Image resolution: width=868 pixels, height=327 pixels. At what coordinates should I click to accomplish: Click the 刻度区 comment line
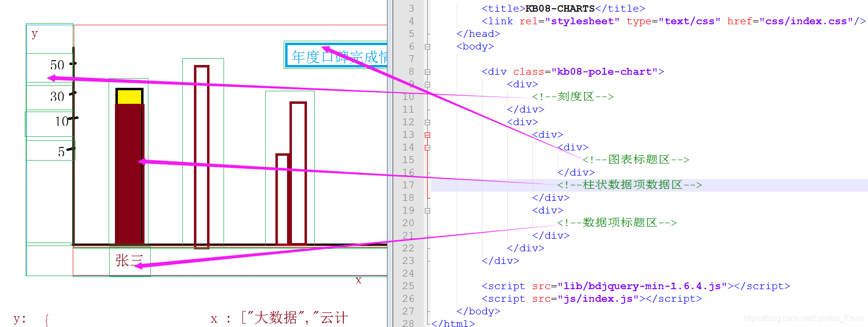pos(573,97)
